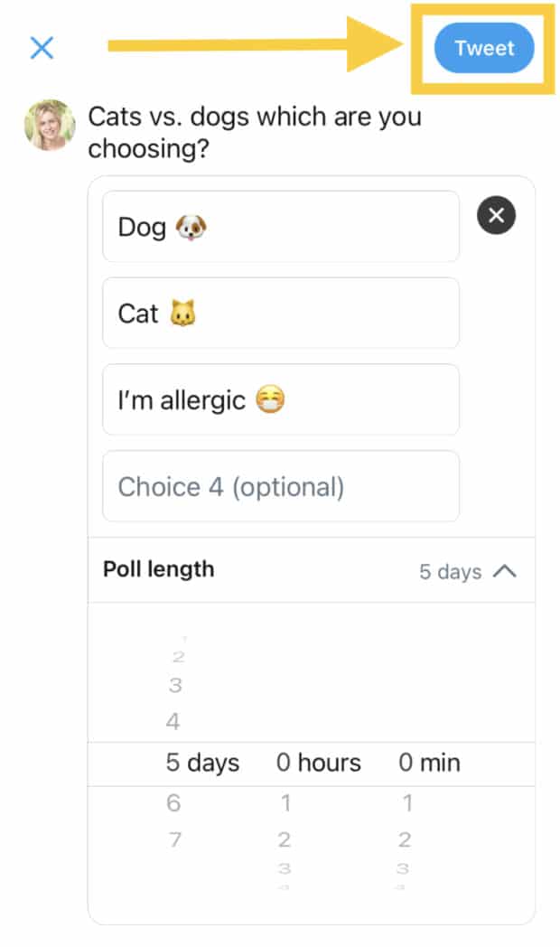
Task: Edit the 'Dog' choice field
Action: coord(280,227)
